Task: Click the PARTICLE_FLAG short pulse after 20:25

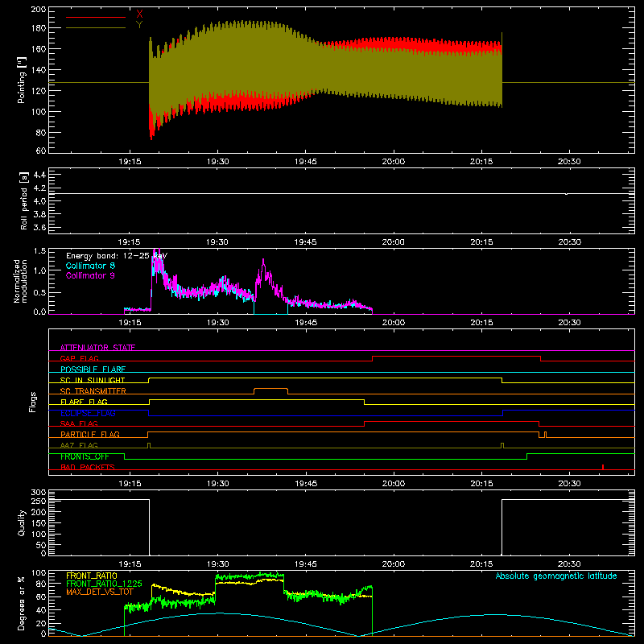Action: [545, 435]
